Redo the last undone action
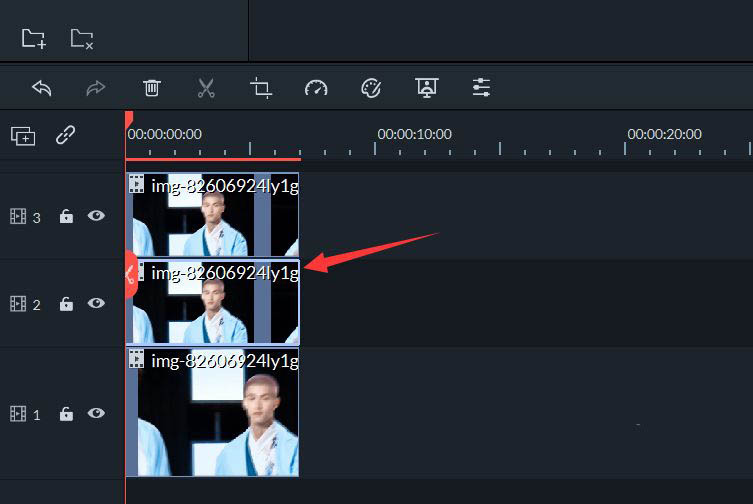 click(96, 88)
